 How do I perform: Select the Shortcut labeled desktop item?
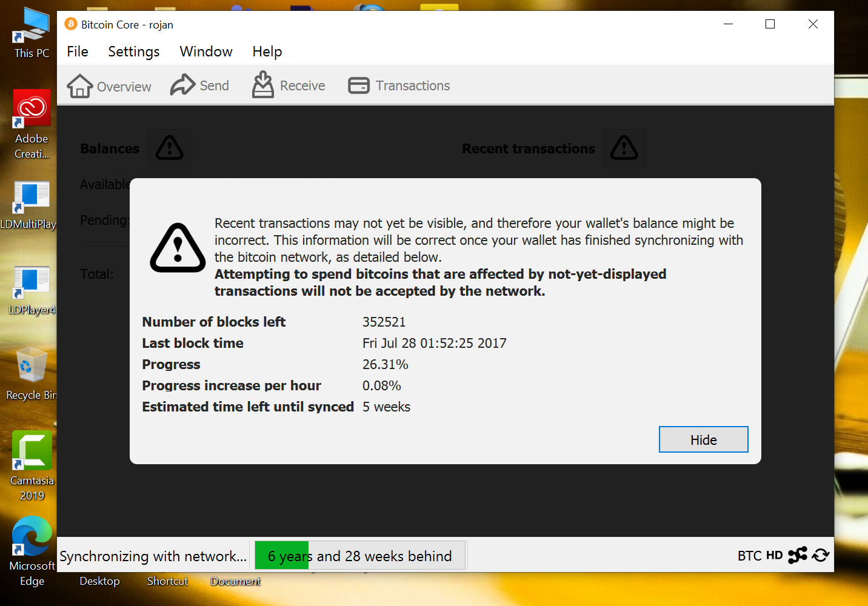point(167,581)
